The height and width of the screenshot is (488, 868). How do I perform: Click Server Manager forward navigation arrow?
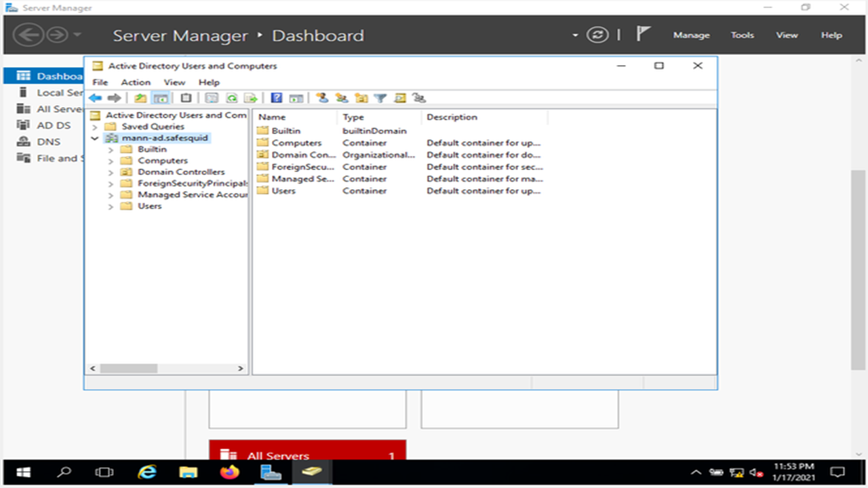tap(57, 35)
